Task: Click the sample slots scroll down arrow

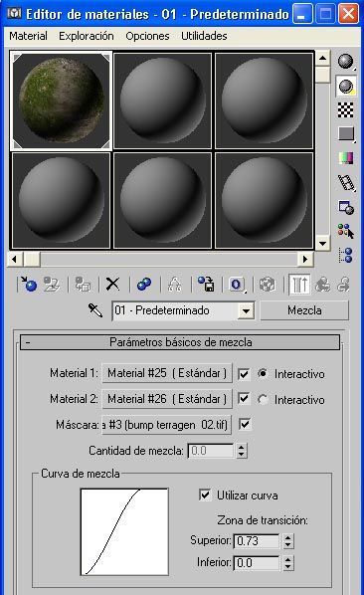Action: coord(322,243)
